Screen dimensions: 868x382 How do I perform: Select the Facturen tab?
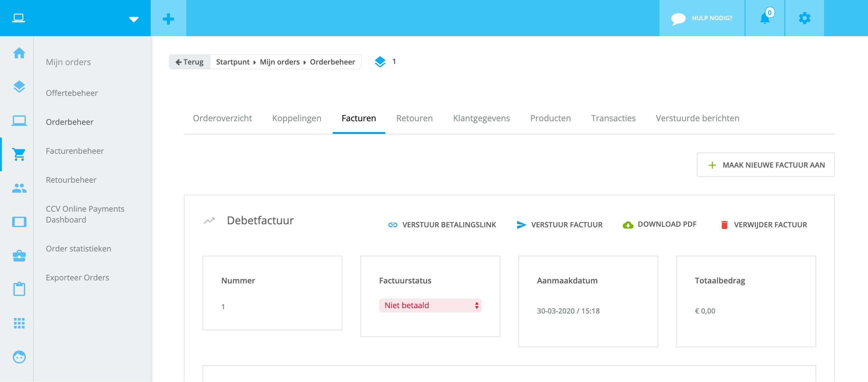359,118
